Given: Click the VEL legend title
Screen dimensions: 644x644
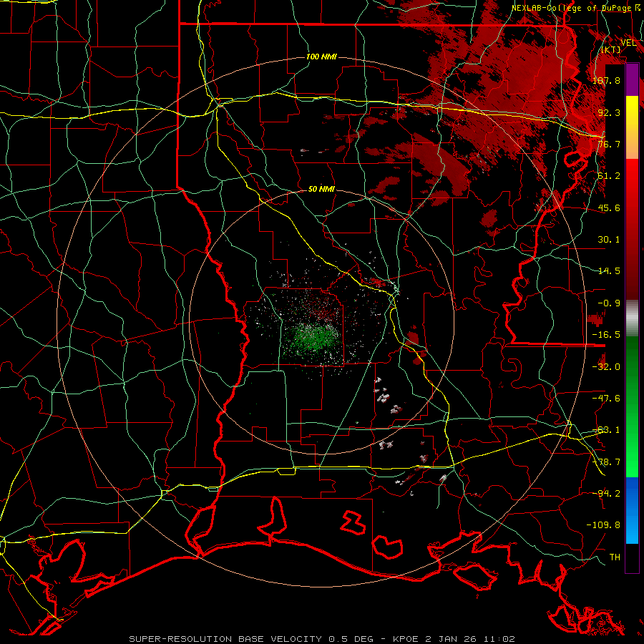Looking at the screenshot, I should [628, 43].
